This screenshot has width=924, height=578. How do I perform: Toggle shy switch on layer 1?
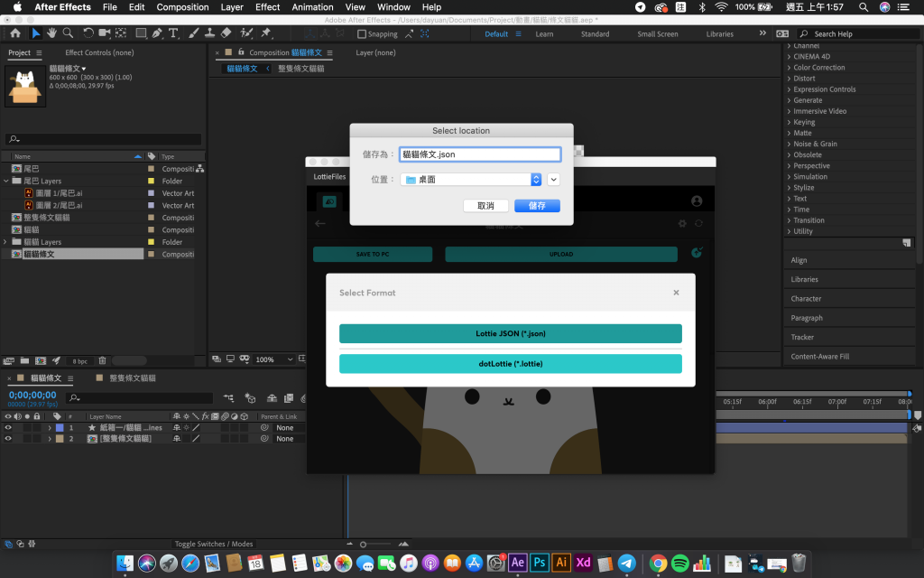176,427
